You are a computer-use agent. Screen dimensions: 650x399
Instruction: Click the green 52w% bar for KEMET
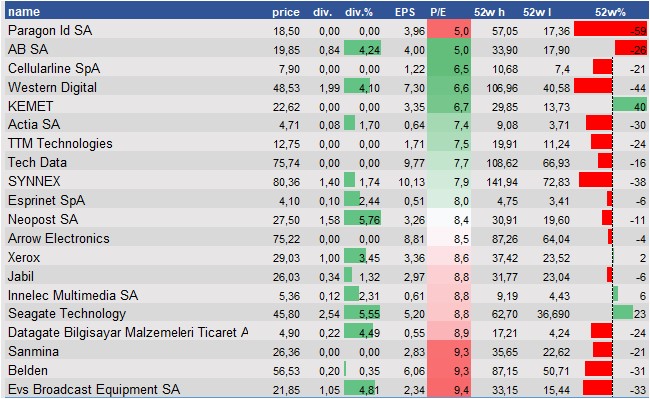click(630, 105)
